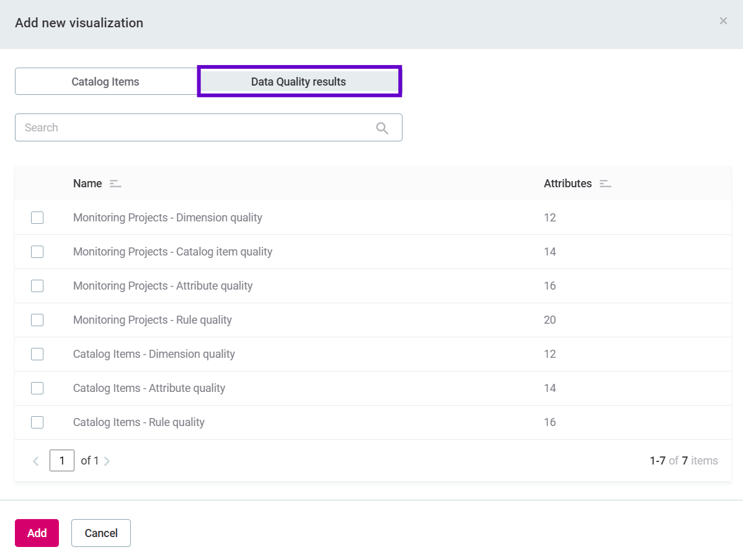
Task: Click the search magnifier icon
Action: [382, 127]
